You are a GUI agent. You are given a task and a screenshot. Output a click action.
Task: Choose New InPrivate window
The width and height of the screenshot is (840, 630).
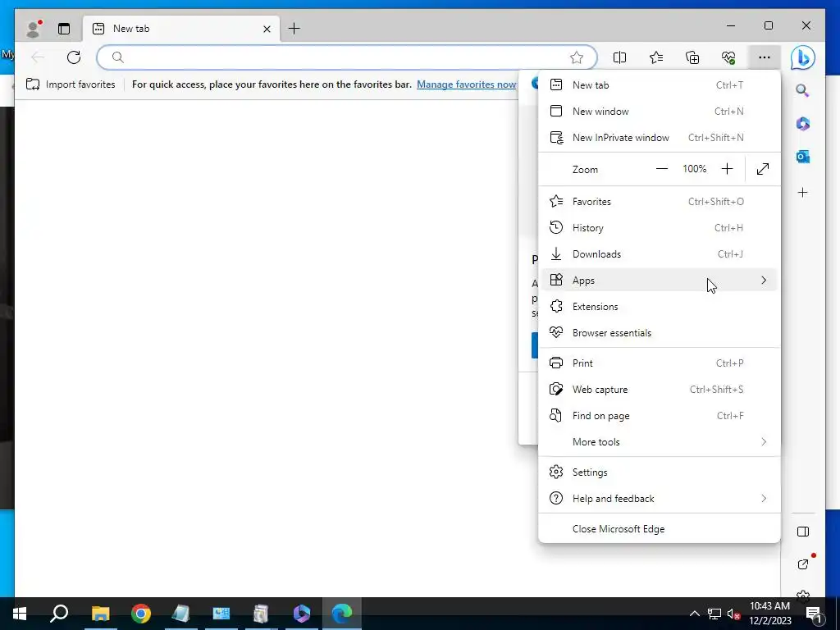(x=660, y=137)
